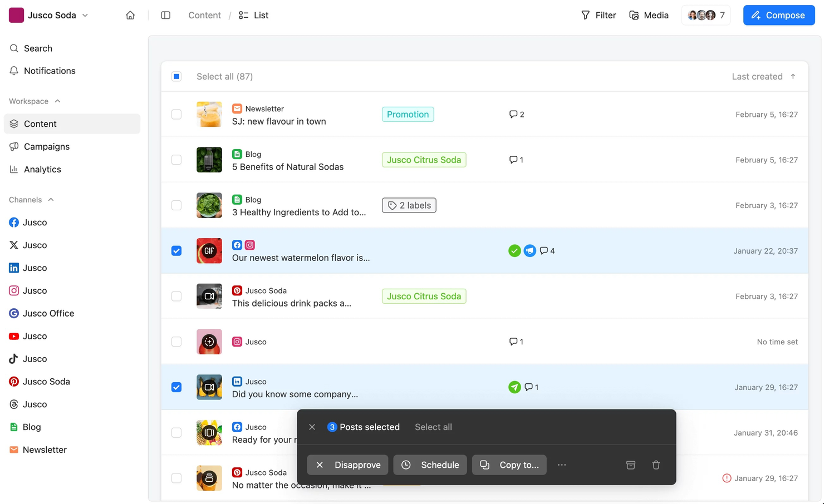Open more actions ellipsis in selection bar
This screenshot has height=504, width=824.
coord(562,465)
